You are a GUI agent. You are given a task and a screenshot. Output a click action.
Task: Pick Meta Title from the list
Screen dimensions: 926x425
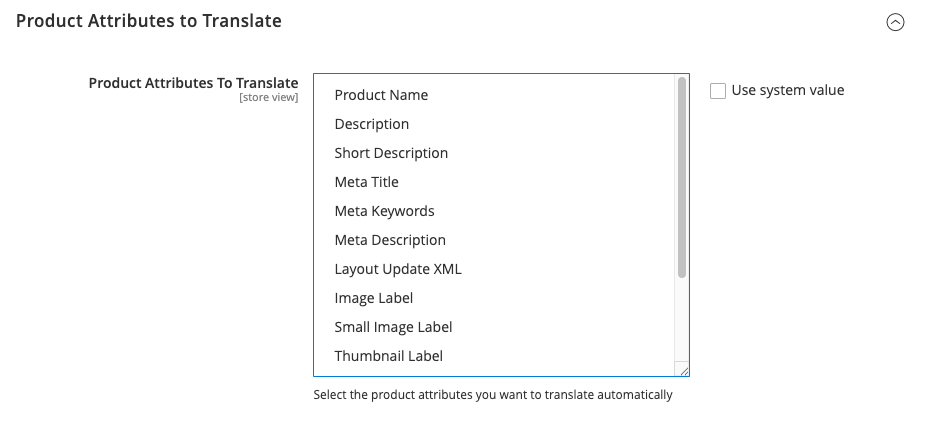pos(366,182)
